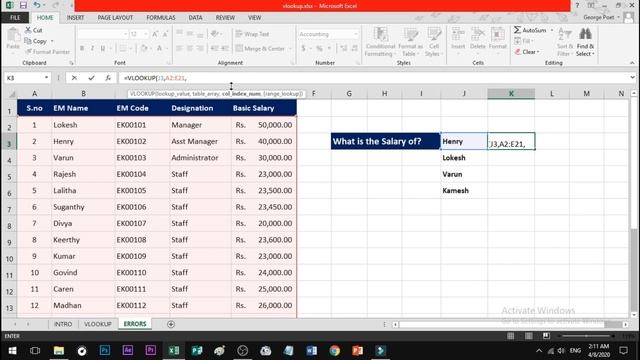The width and height of the screenshot is (640, 360).
Task: Open the font size dropdown showing 12
Action: click(x=146, y=34)
